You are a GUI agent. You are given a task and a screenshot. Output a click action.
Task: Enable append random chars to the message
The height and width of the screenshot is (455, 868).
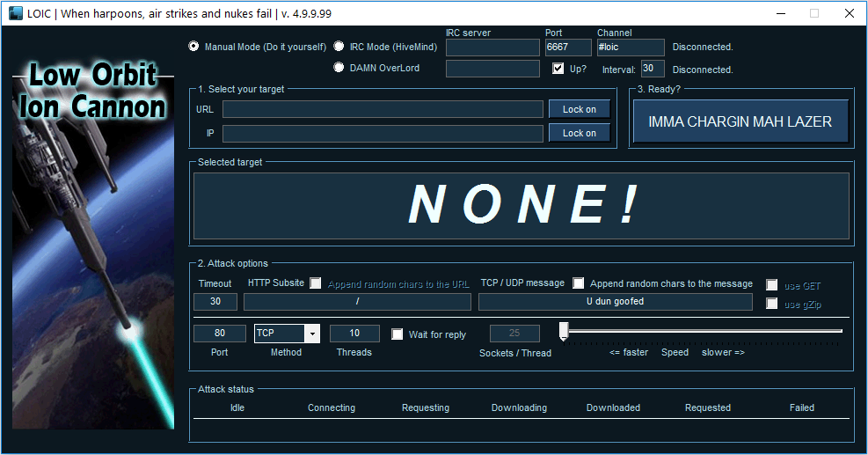pos(579,283)
